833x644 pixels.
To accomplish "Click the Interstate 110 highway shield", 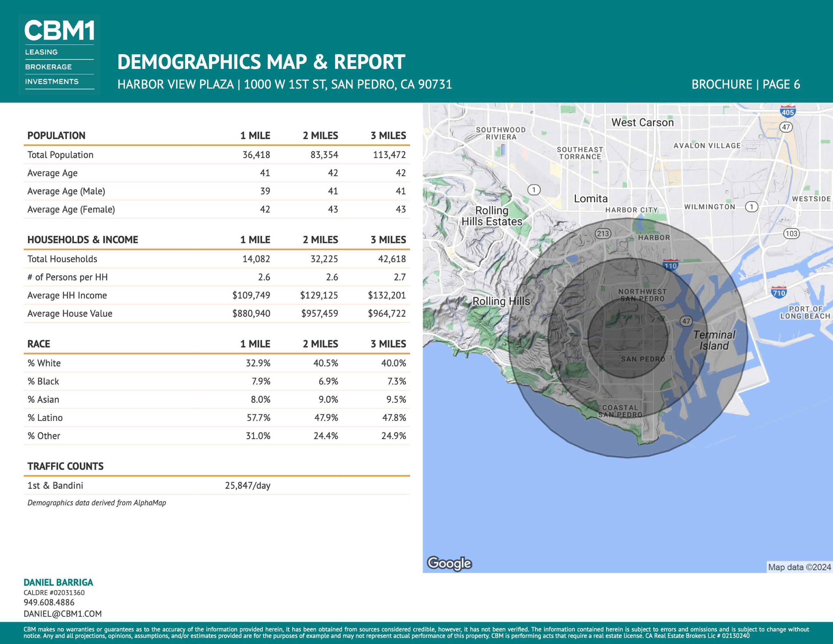I will [670, 266].
